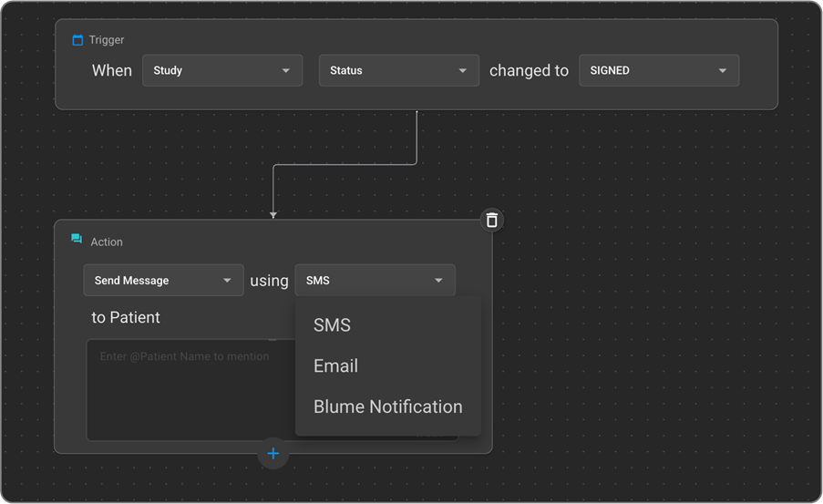Add a new step with plus button
This screenshot has width=823, height=504.
(273, 454)
